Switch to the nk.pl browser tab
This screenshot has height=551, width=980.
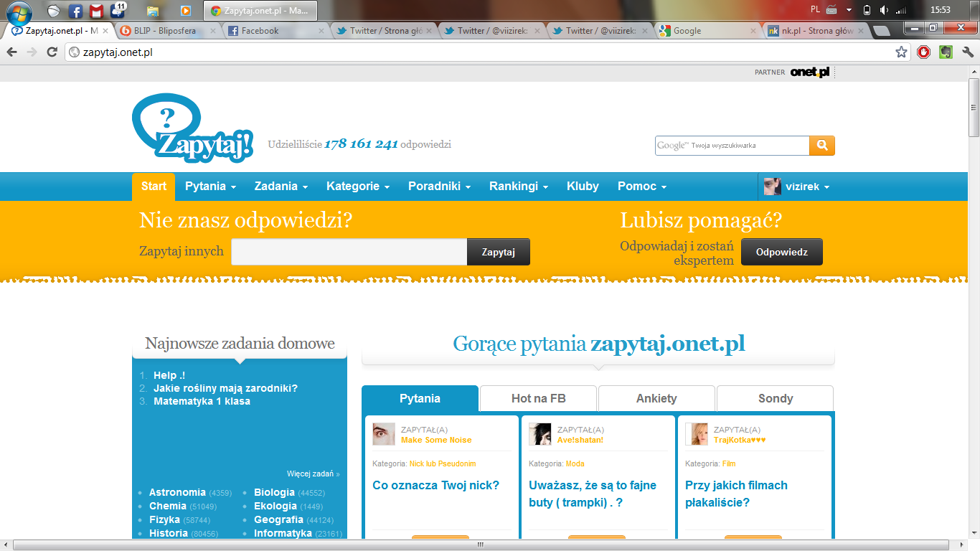coord(815,31)
